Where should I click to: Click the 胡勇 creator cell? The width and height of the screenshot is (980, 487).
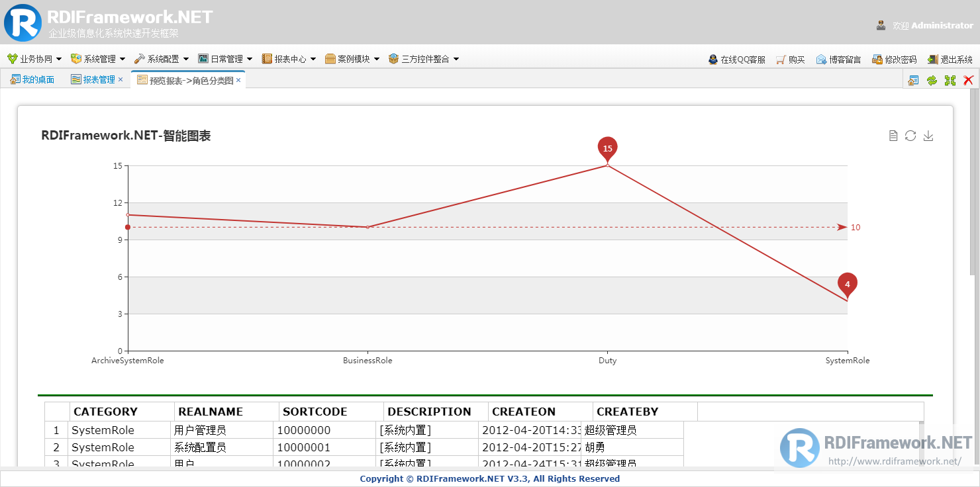coord(632,447)
